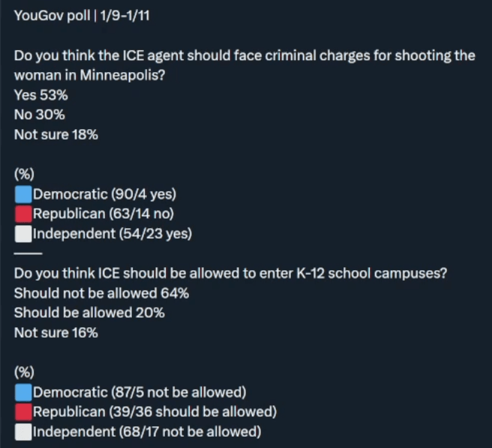Click the blue square beside Democratic (87/5 not be allowed)
The image size is (492, 448).
[x=23, y=392]
